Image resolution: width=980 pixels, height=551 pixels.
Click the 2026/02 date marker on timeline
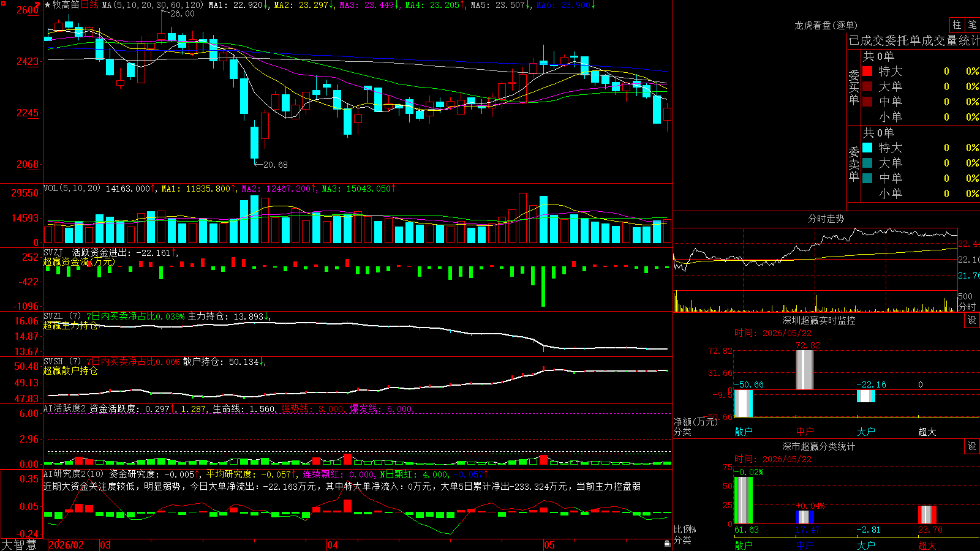(66, 545)
